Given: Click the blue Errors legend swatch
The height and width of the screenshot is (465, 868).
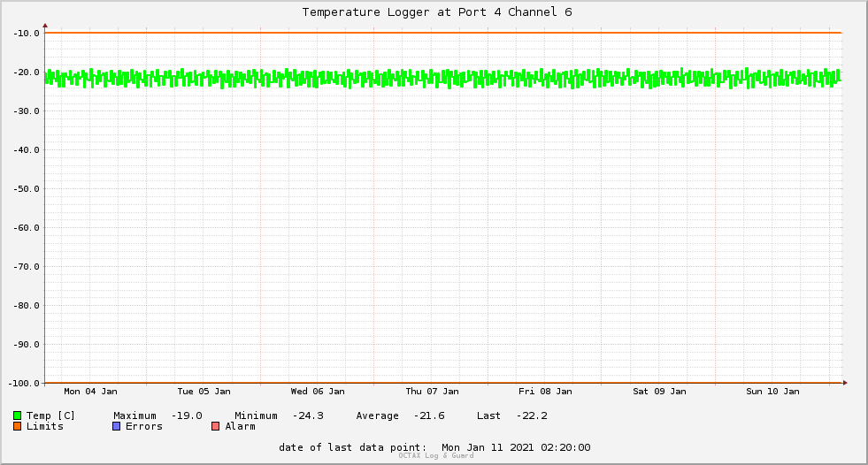Looking at the screenshot, I should click(116, 426).
